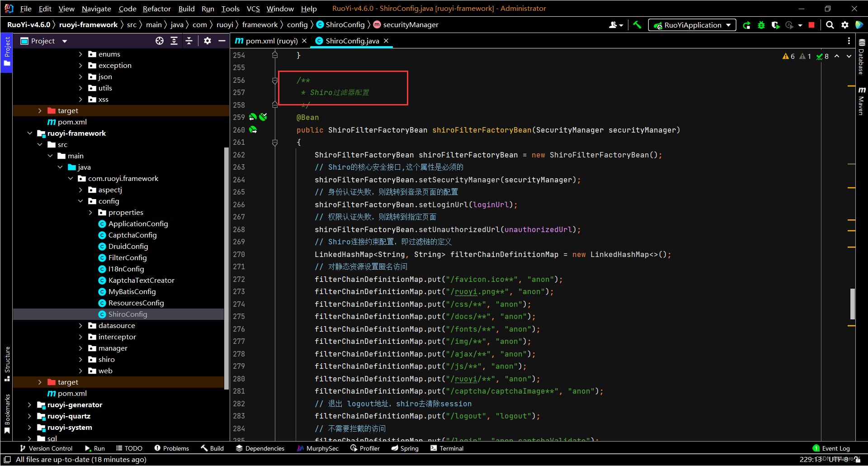Toggle fold marker at line 254
868x466 pixels.
click(275, 55)
